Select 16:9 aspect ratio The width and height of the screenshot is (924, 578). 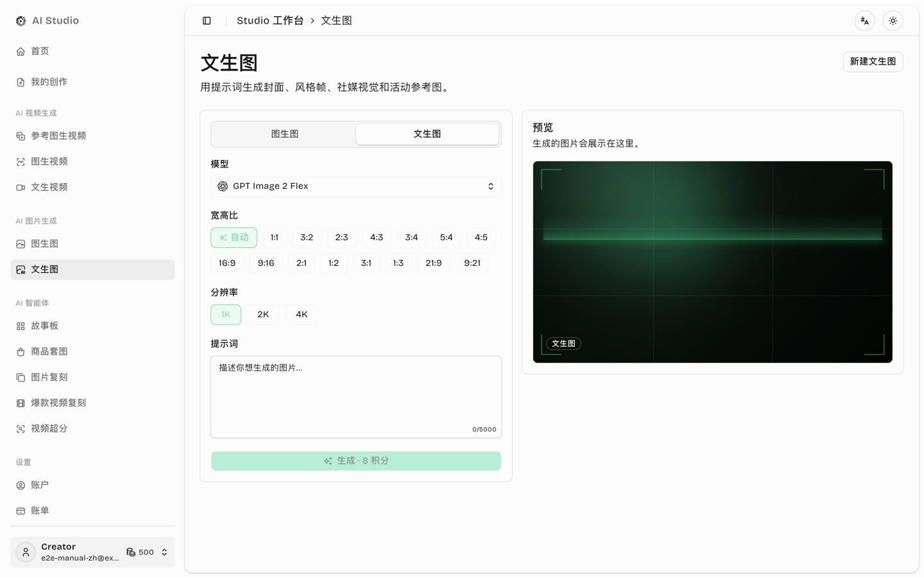point(227,263)
